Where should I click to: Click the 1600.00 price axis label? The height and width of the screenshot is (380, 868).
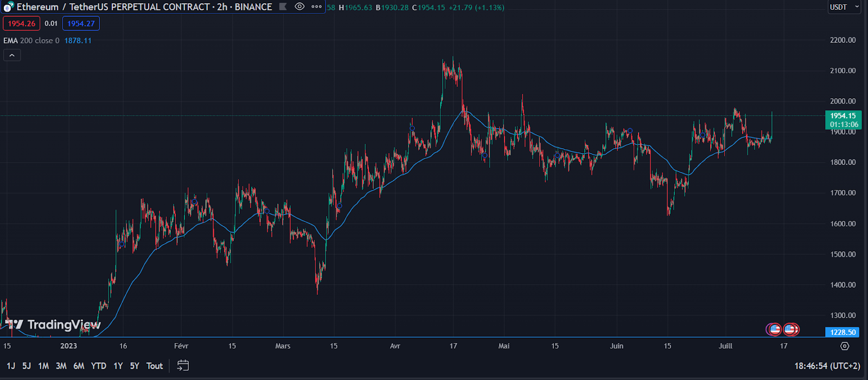click(x=843, y=224)
